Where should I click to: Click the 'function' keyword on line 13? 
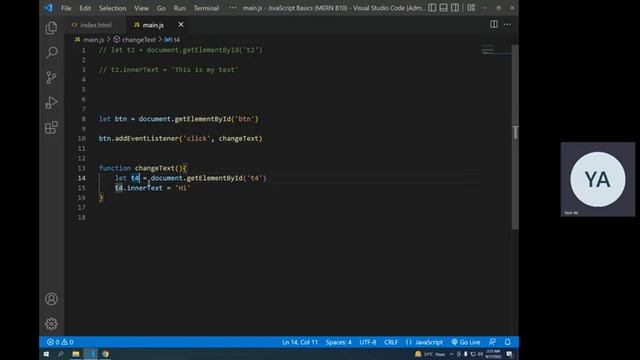[x=115, y=168]
